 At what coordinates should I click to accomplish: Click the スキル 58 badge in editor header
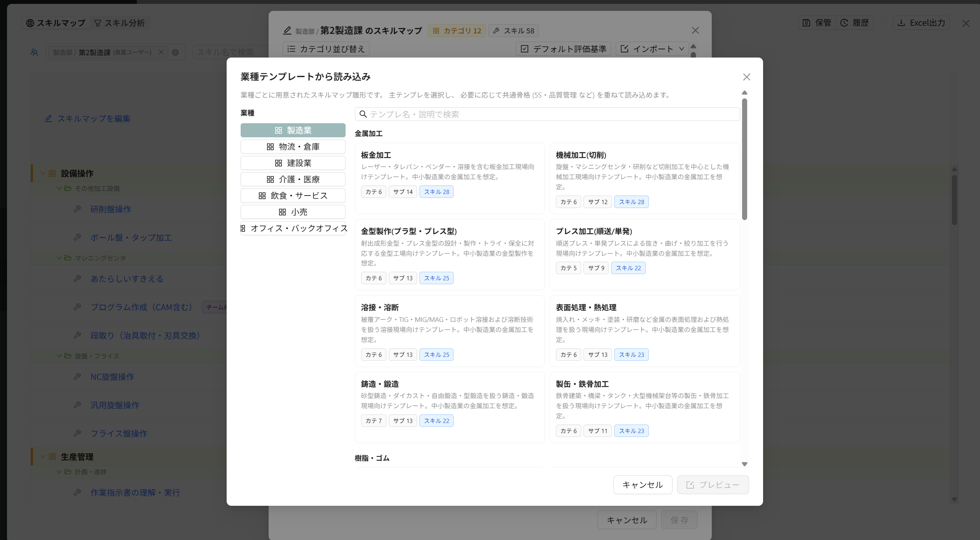(514, 31)
